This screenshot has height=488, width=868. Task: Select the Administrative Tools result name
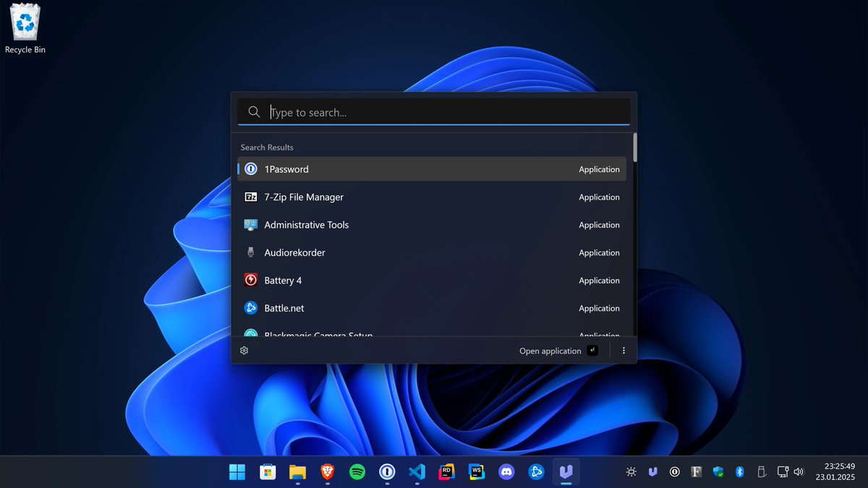307,225
